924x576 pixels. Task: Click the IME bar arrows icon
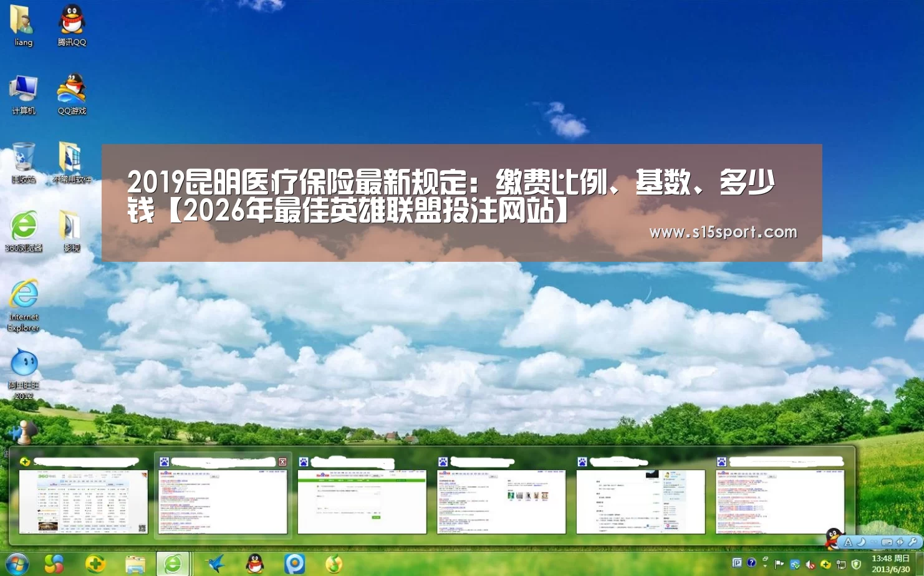900,542
